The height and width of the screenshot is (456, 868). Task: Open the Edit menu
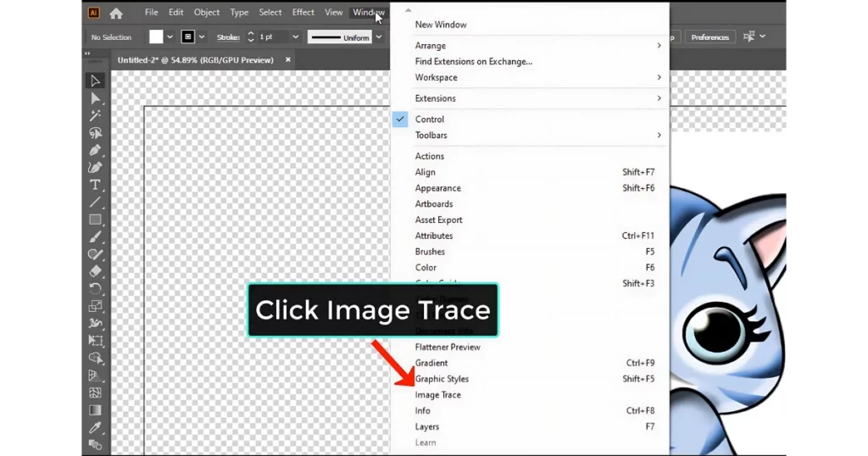coord(176,12)
